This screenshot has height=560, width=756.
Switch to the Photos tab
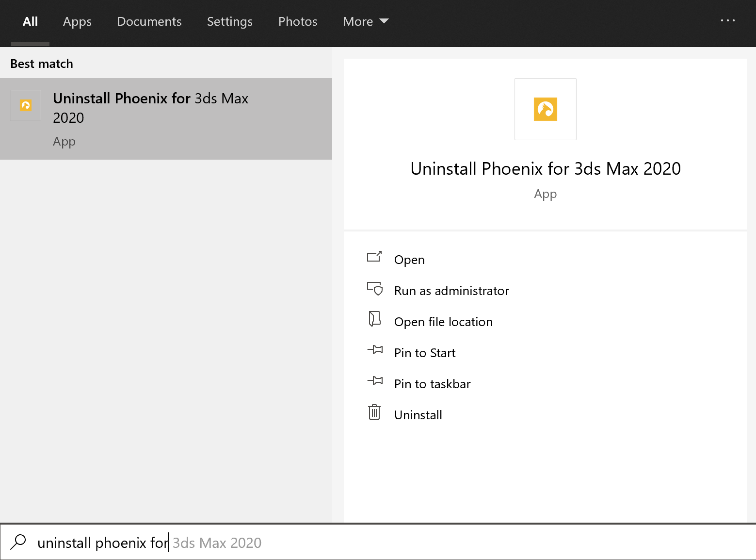click(298, 21)
